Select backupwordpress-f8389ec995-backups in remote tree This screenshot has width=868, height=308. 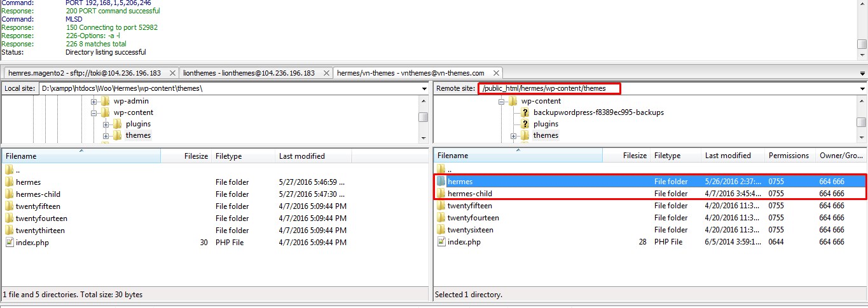[598, 113]
